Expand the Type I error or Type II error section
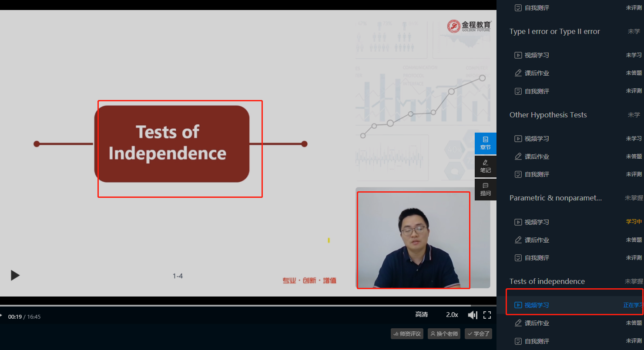 coord(554,32)
